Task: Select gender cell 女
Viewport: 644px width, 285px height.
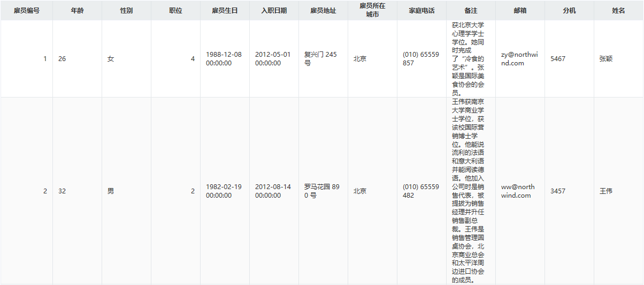Action: (x=126, y=59)
